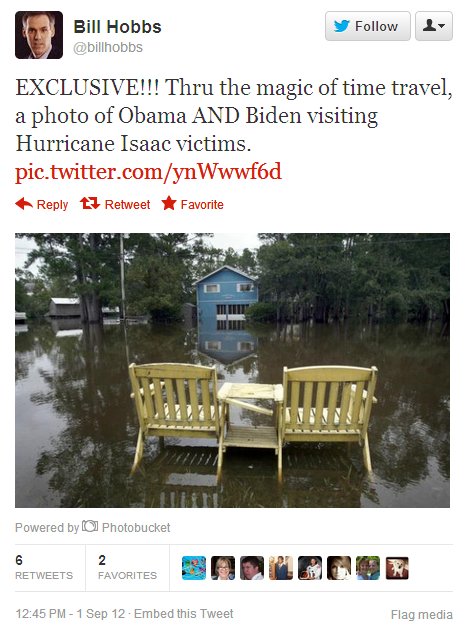Click Flag media link
This screenshot has width=466, height=631.
click(422, 615)
